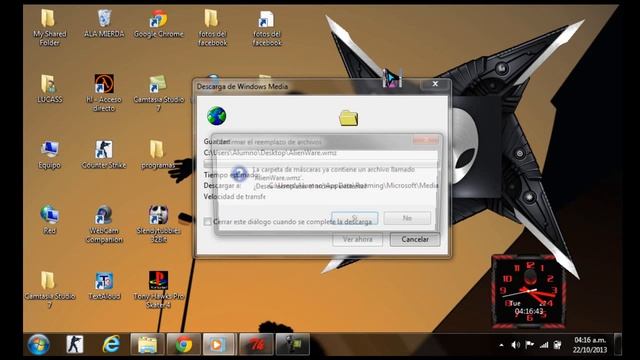Open the Windows Start menu orb
Viewport: 640px width, 360px height.
coord(38,344)
